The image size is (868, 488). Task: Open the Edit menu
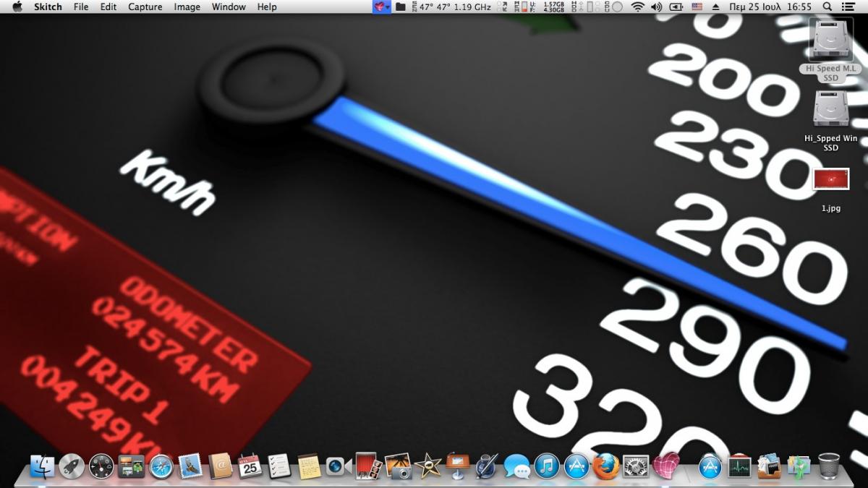(109, 7)
